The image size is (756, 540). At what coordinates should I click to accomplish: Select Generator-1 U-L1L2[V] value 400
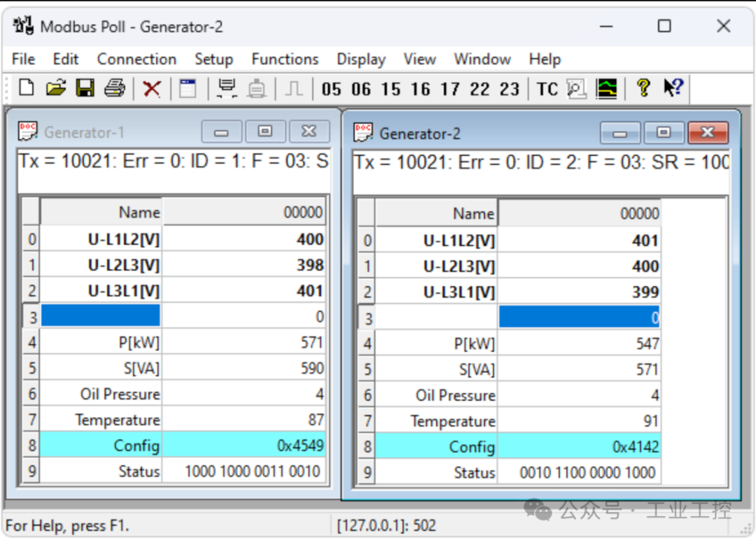pos(244,239)
